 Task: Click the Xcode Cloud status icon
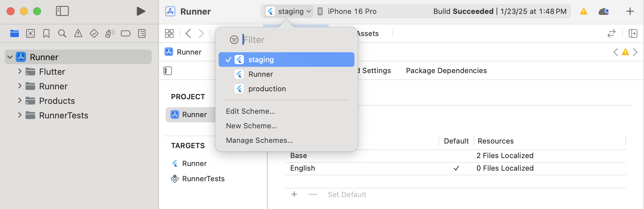(604, 12)
